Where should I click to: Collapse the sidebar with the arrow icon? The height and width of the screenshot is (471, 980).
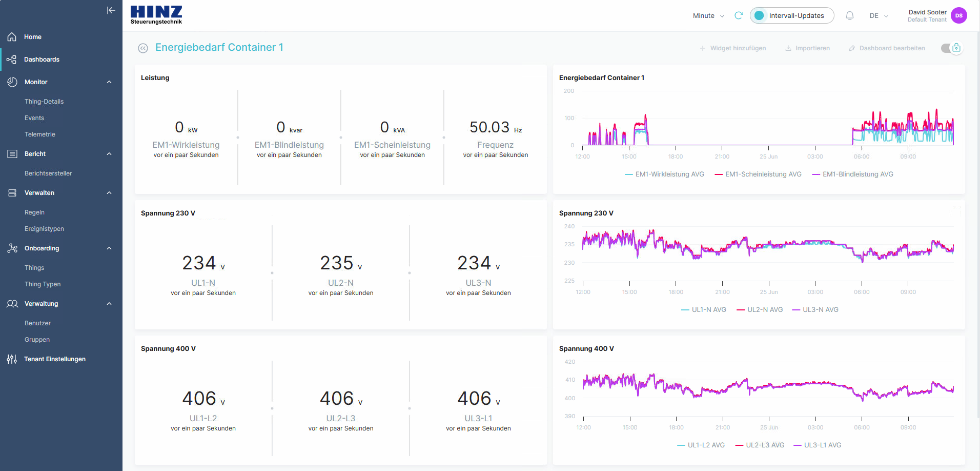click(111, 10)
